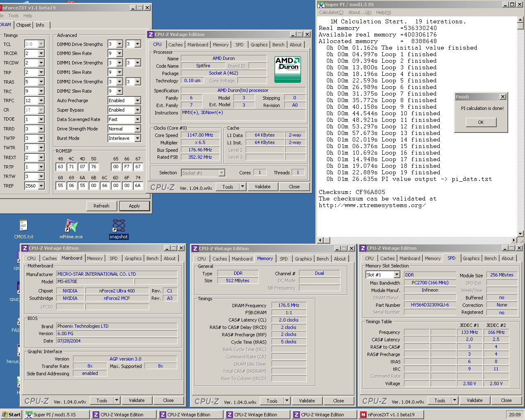Viewport: 525px width, 420px height.
Task: Click the 1147.00 MHz core speed value
Action: [x=200, y=135]
